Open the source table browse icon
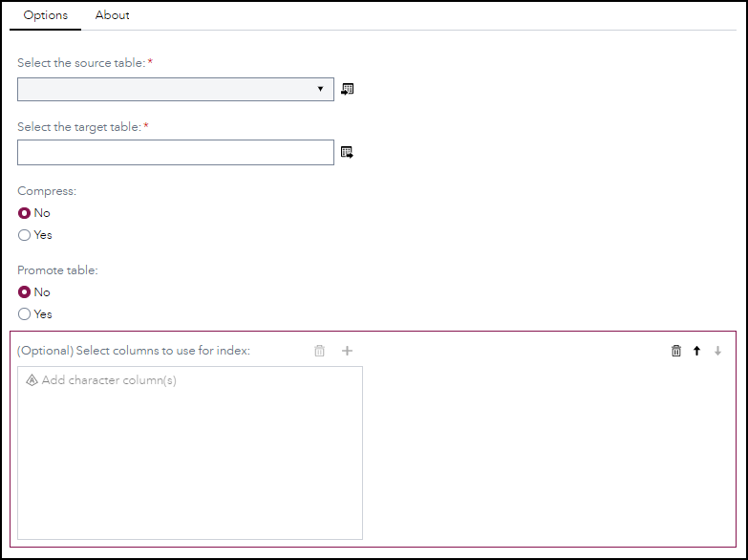 tap(348, 89)
